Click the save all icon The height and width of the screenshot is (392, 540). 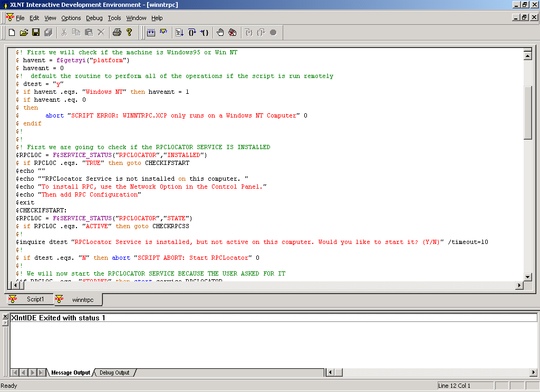pyautogui.click(x=48, y=32)
